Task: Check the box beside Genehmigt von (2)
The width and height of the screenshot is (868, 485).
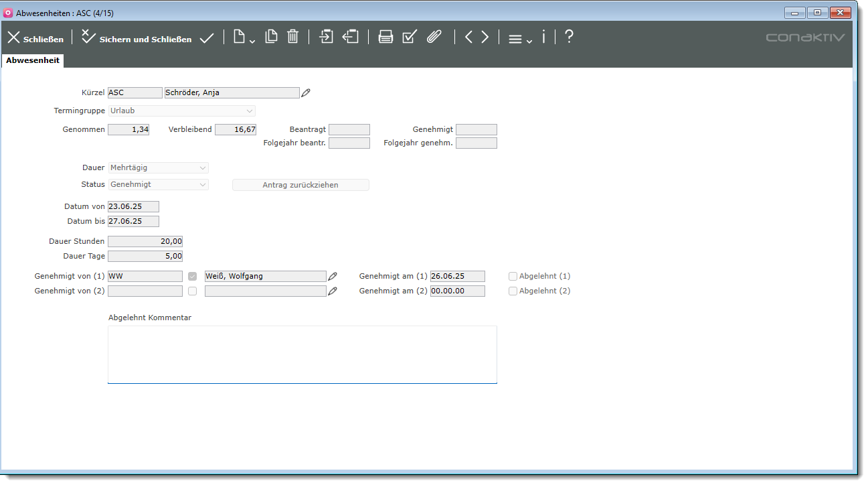Action: tap(193, 291)
